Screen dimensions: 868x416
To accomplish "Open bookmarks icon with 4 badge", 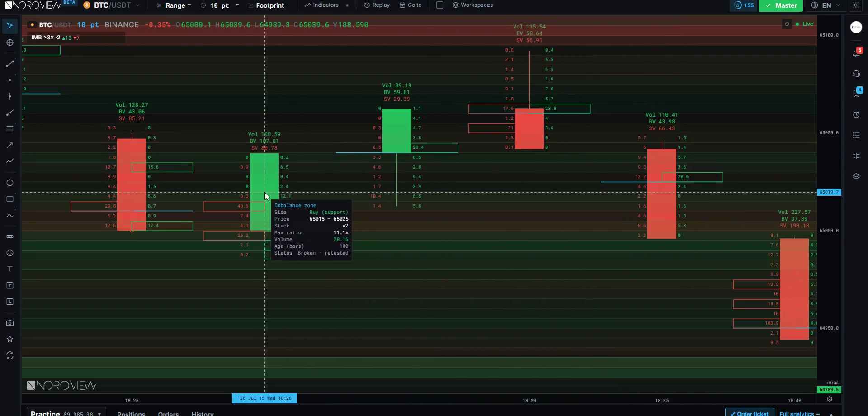I will point(856,93).
